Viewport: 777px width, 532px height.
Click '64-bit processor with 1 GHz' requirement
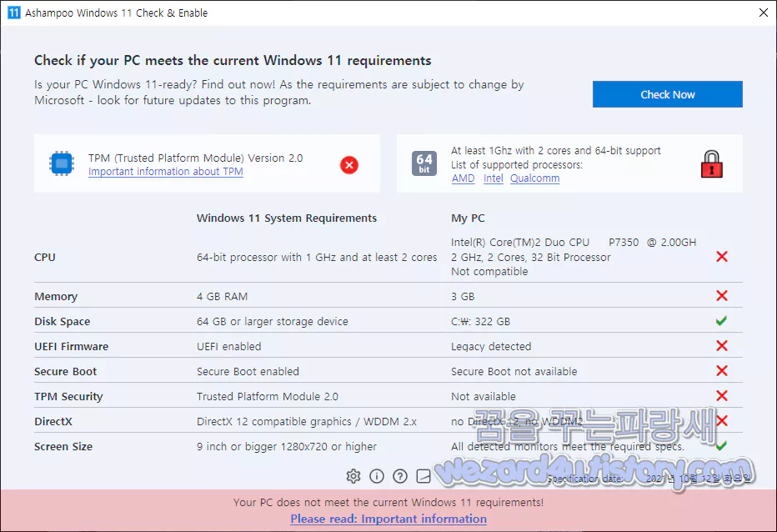pyautogui.click(x=317, y=258)
